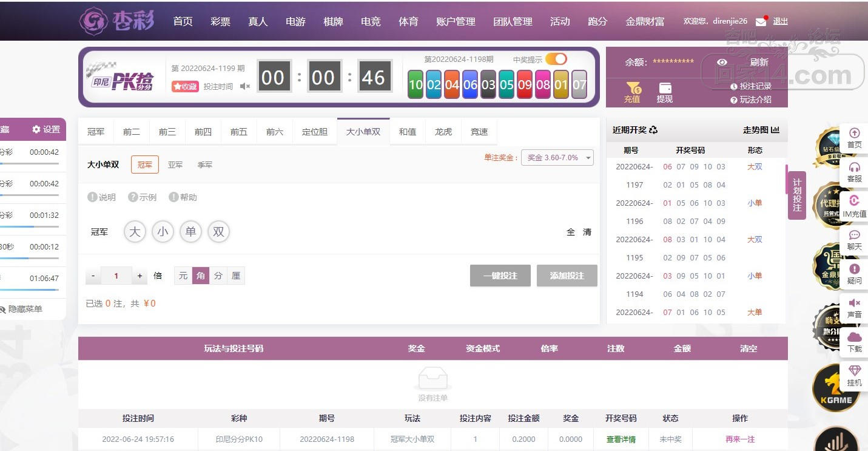Viewport: 868px width, 451px height.
Task: Click the 下載 cloud download icon
Action: [855, 337]
